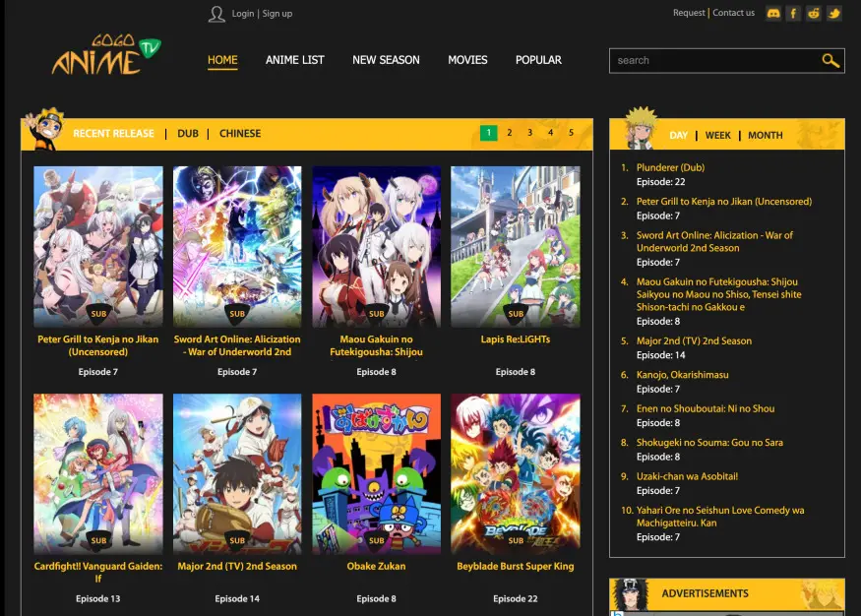
Task: Open ranked Maou Gakuin no Futekigousha entry
Action: pos(718,294)
